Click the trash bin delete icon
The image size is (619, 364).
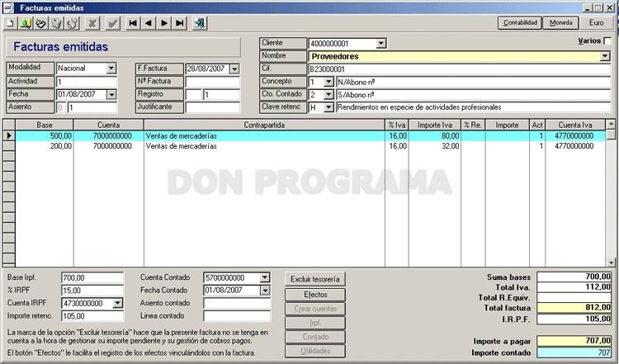[57, 23]
